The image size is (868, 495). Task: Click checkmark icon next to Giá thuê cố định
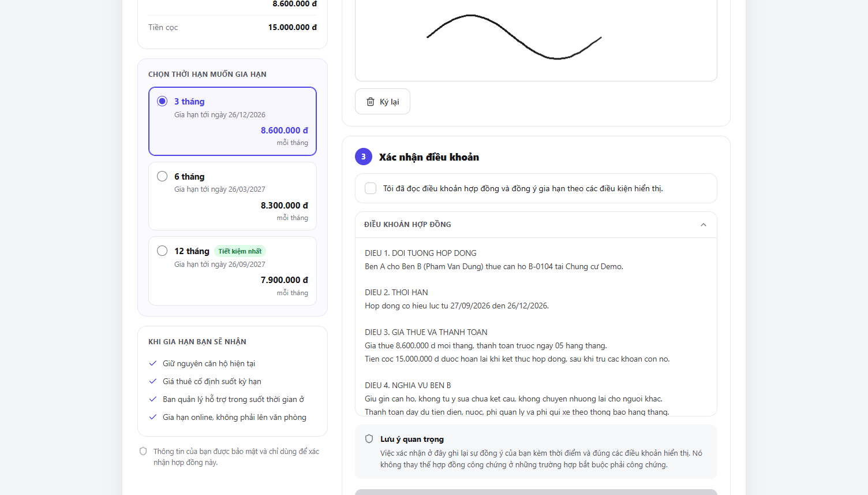coord(153,381)
